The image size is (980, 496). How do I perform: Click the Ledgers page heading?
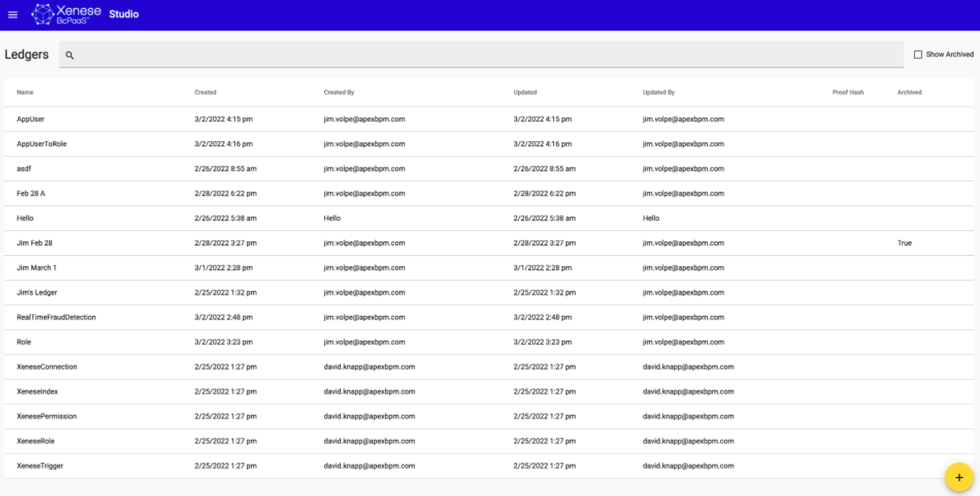[26, 54]
